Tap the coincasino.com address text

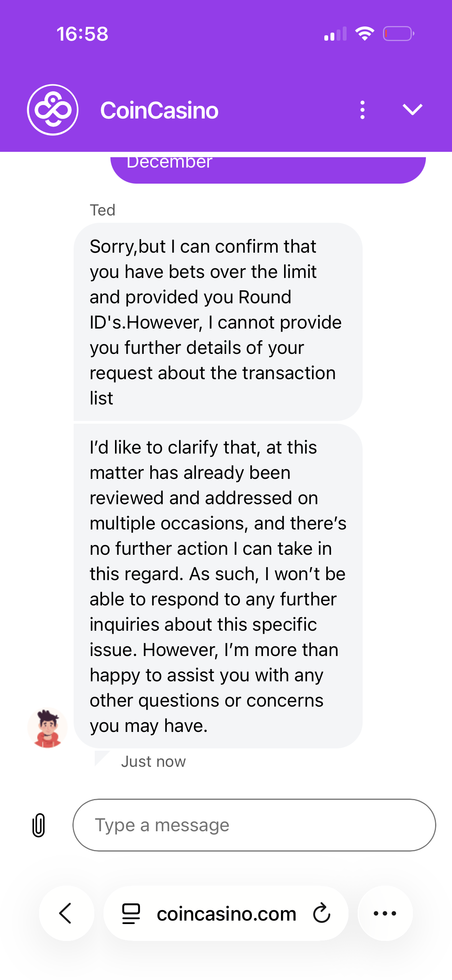tap(226, 914)
